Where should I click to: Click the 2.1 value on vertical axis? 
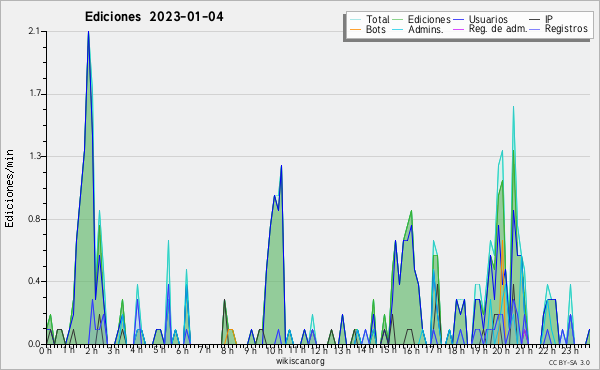(34, 31)
